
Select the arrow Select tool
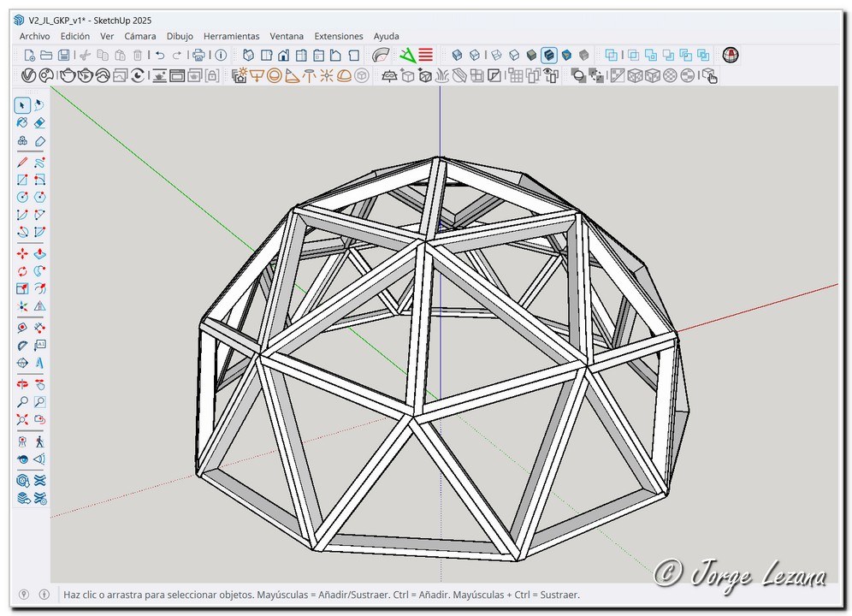click(22, 105)
